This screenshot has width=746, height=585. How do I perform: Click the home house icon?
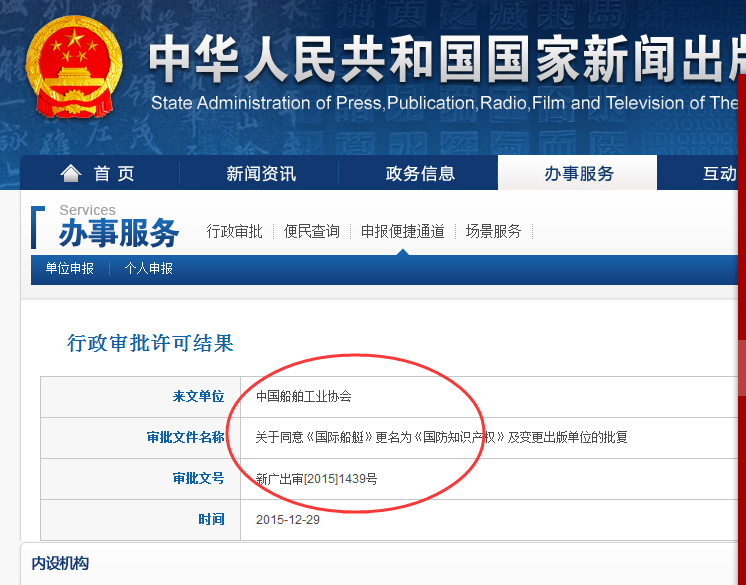point(70,173)
